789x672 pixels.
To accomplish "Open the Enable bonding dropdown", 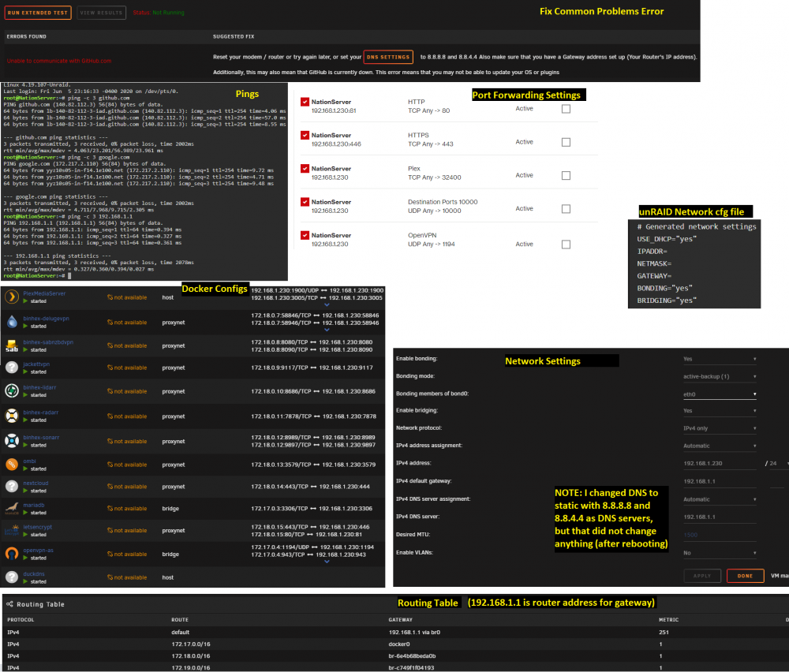I will pos(720,359).
